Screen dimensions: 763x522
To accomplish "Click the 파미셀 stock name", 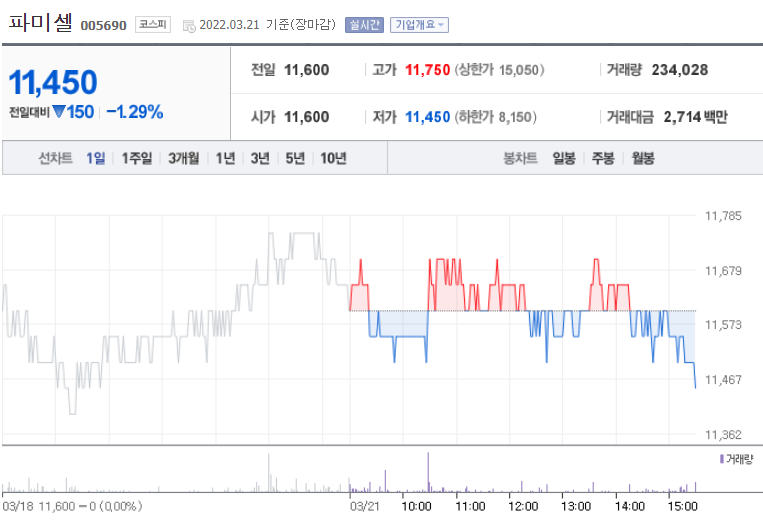I will click(41, 22).
